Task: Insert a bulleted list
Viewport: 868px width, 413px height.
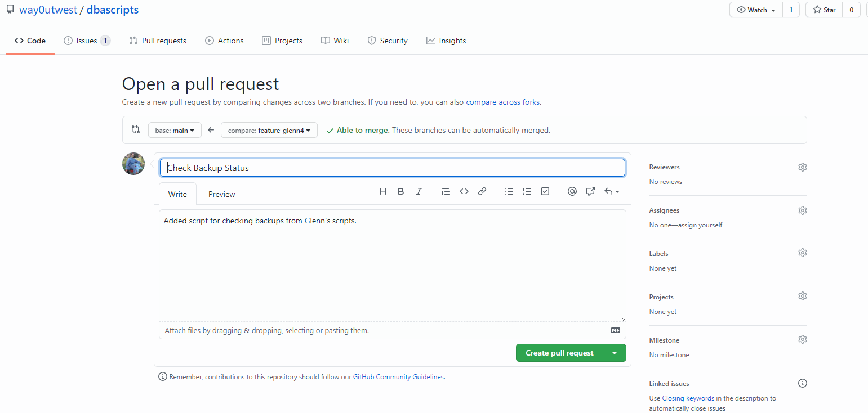Action: (509, 191)
